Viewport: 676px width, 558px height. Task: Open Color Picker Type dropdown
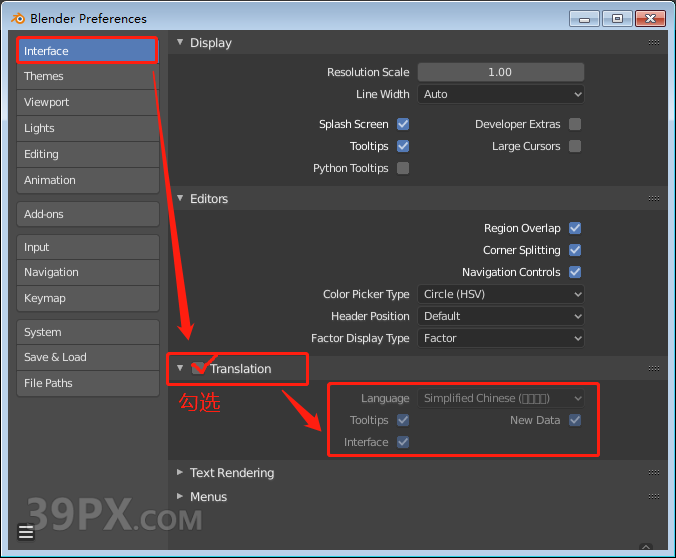pyautogui.click(x=500, y=294)
